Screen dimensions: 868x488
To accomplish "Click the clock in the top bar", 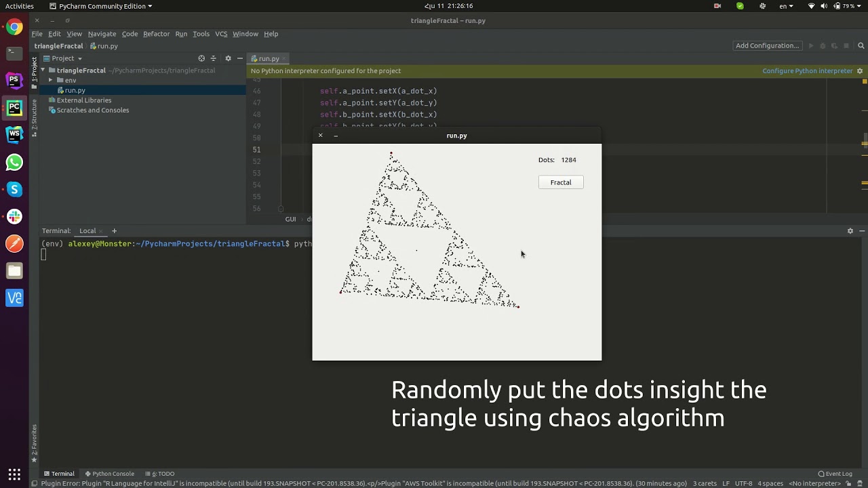I will [448, 6].
